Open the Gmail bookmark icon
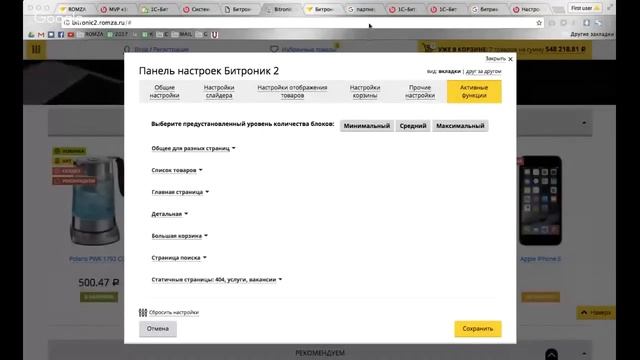Viewport: 640px width, 360px height. [x=41, y=35]
